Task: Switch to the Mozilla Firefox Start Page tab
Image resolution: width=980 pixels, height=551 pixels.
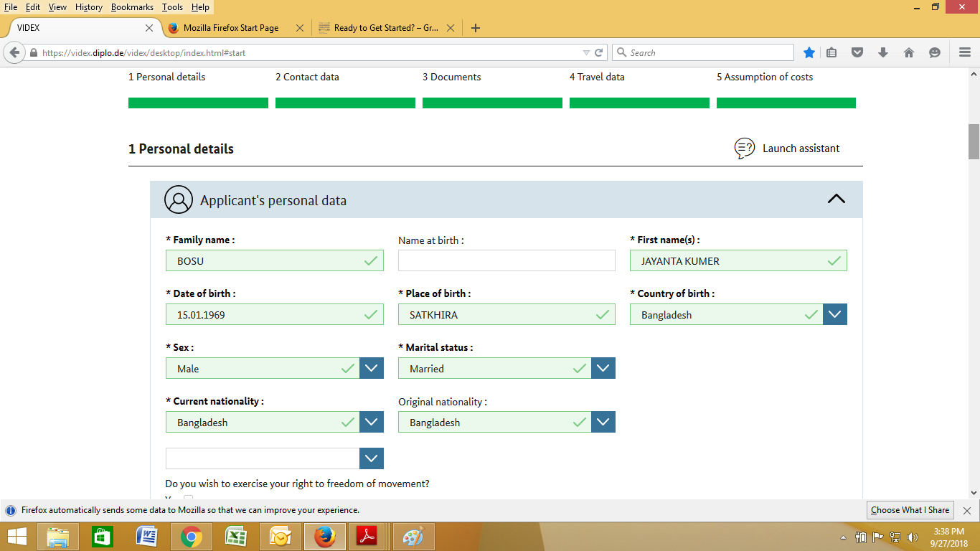Action: pyautogui.click(x=230, y=28)
